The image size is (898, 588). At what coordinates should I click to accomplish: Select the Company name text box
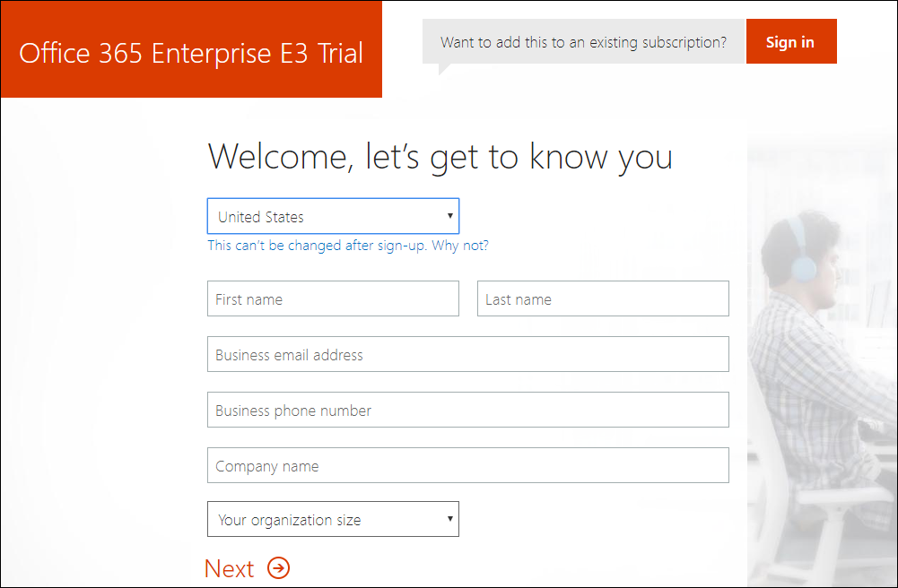pyautogui.click(x=467, y=466)
